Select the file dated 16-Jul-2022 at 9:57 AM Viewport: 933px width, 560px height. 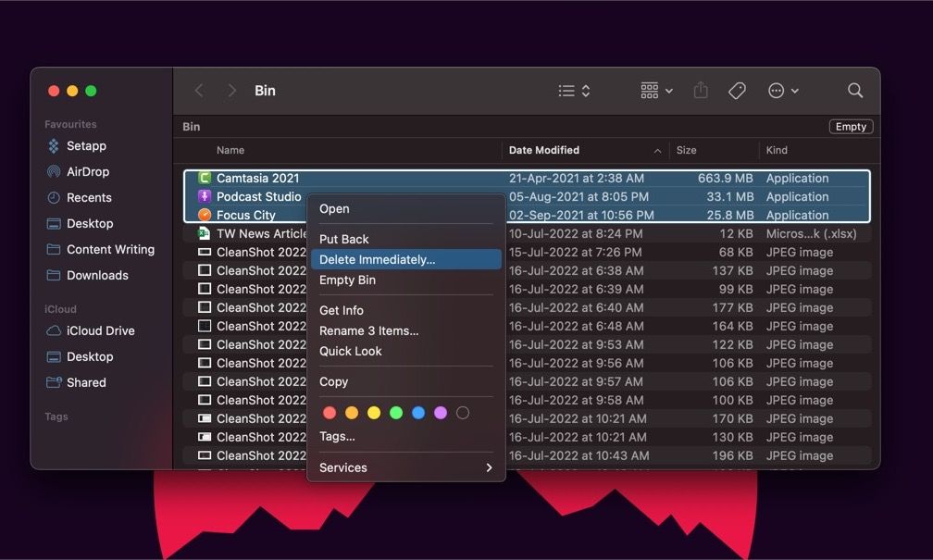528,380
